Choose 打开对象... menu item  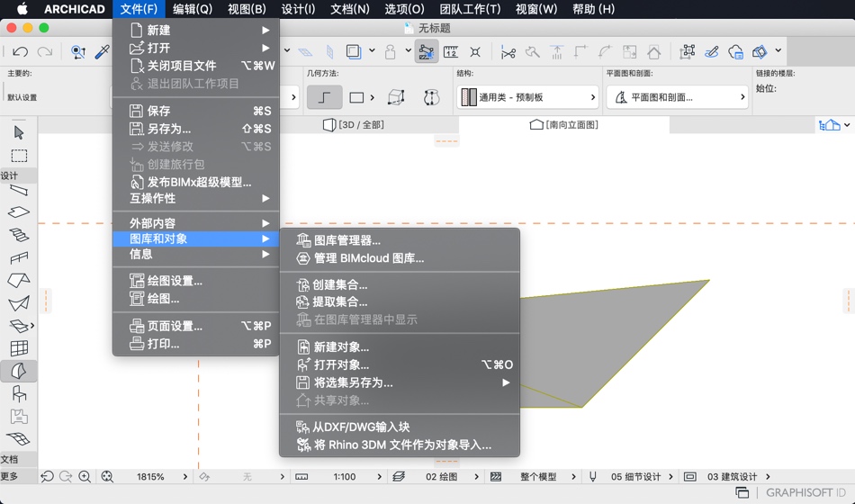pos(399,364)
